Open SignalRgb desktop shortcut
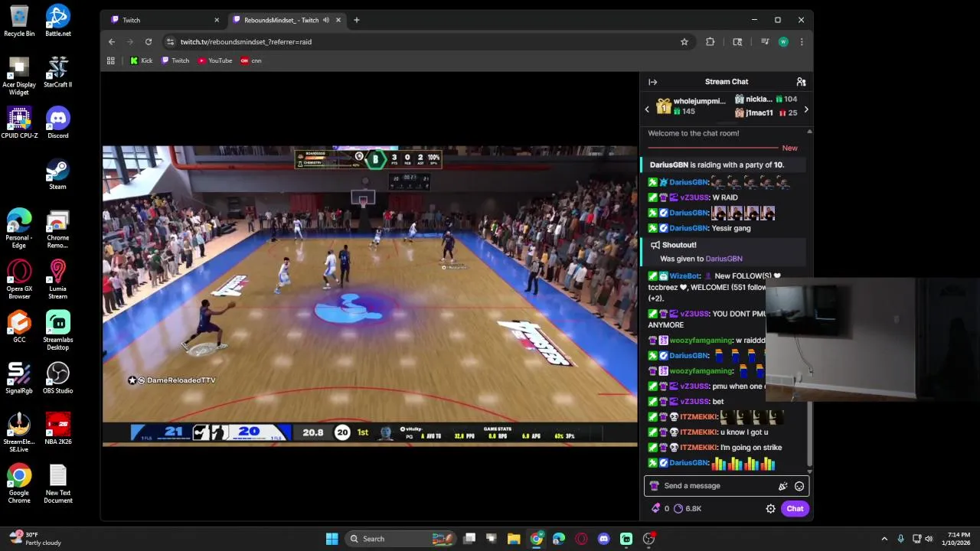This screenshot has height=551, width=980. 19,378
